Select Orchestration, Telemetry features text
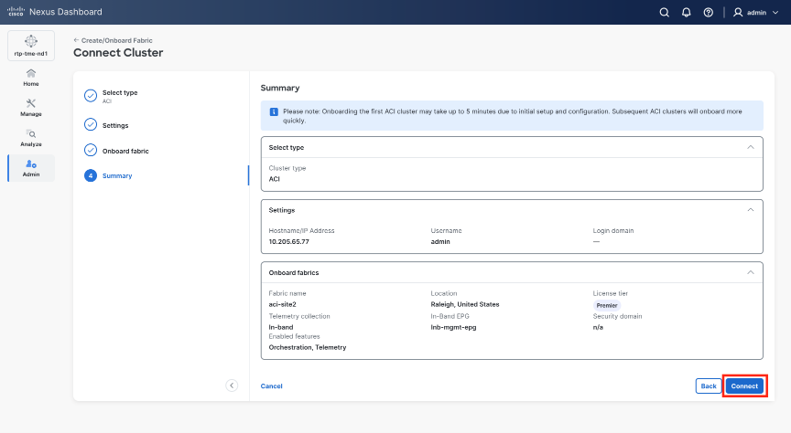This screenshot has height=433, width=791. [307, 347]
